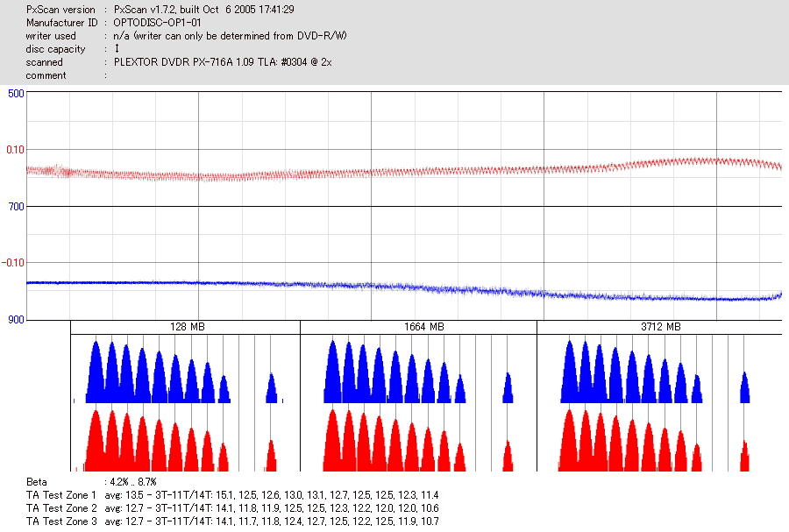This screenshot has height=532, width=789.
Task: Click the 'comment' label
Action: (x=46, y=75)
